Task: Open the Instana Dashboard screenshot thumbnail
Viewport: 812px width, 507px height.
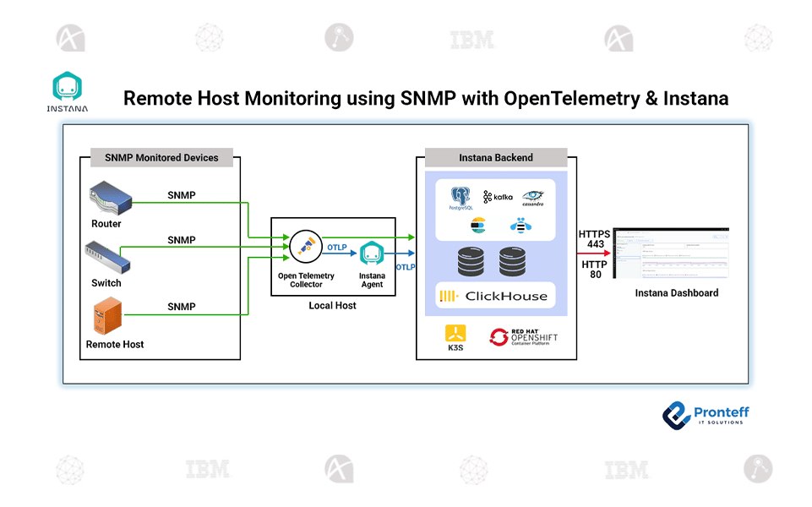Action: tap(672, 252)
